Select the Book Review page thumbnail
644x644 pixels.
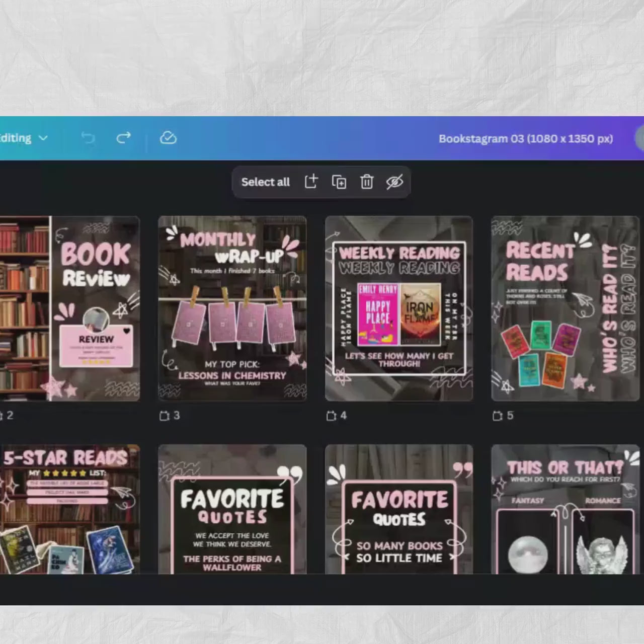[70, 308]
